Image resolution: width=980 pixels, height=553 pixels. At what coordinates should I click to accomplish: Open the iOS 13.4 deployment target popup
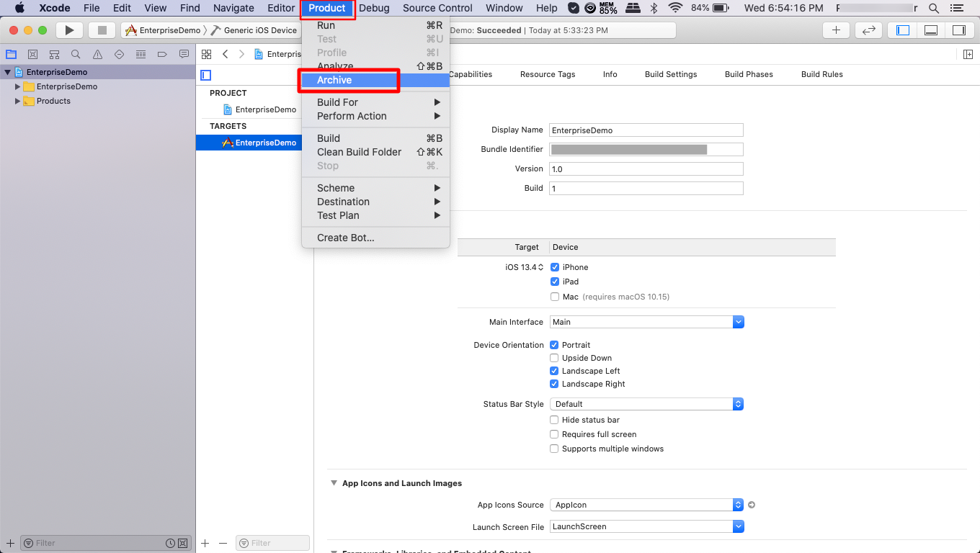click(525, 267)
